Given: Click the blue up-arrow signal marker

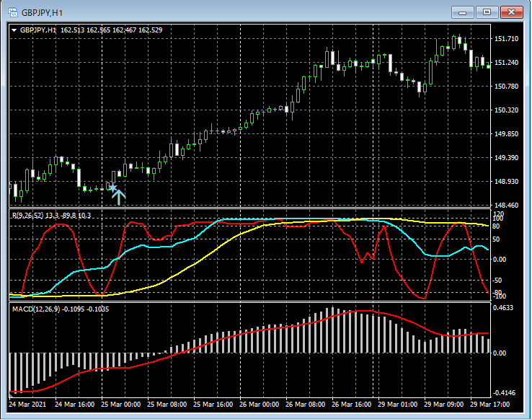Looking at the screenshot, I should pos(119,195).
